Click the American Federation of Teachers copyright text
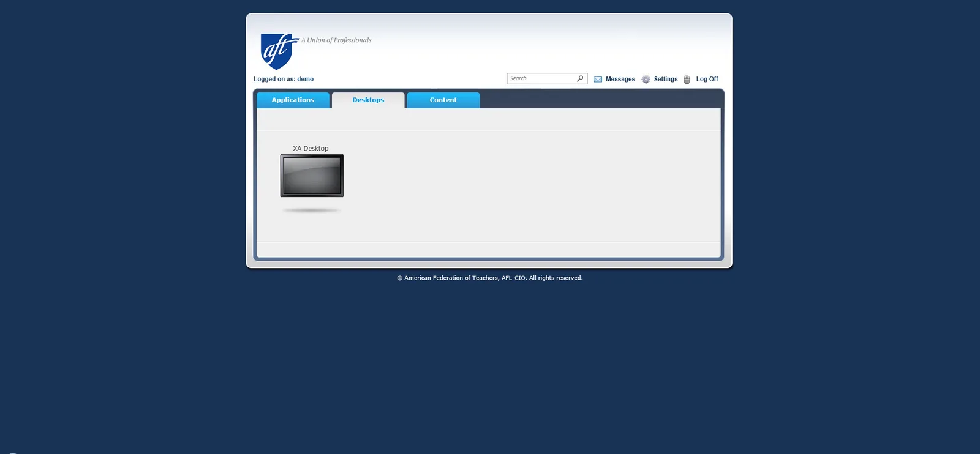 coord(490,278)
